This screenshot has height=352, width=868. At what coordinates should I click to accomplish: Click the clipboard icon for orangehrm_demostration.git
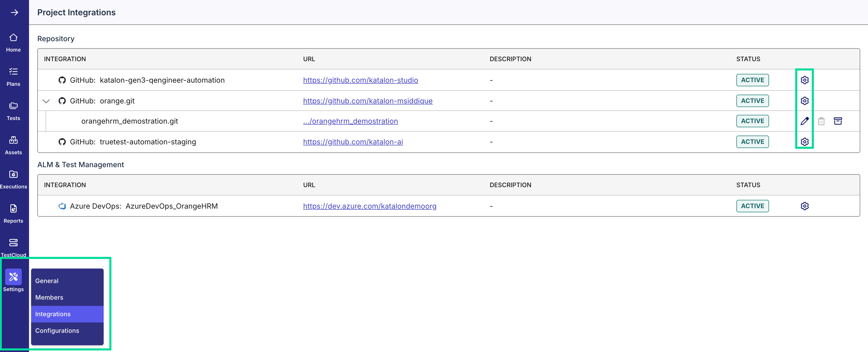click(821, 121)
